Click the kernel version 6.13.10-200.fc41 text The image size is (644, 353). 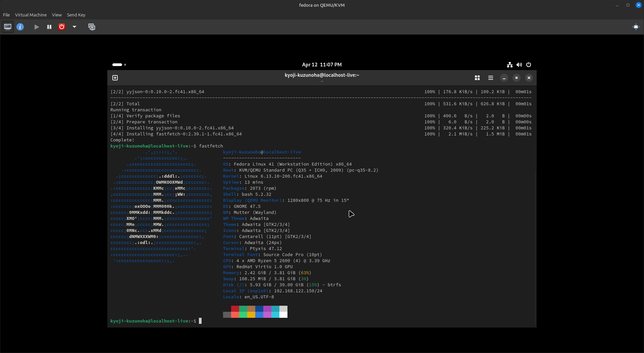291,176
